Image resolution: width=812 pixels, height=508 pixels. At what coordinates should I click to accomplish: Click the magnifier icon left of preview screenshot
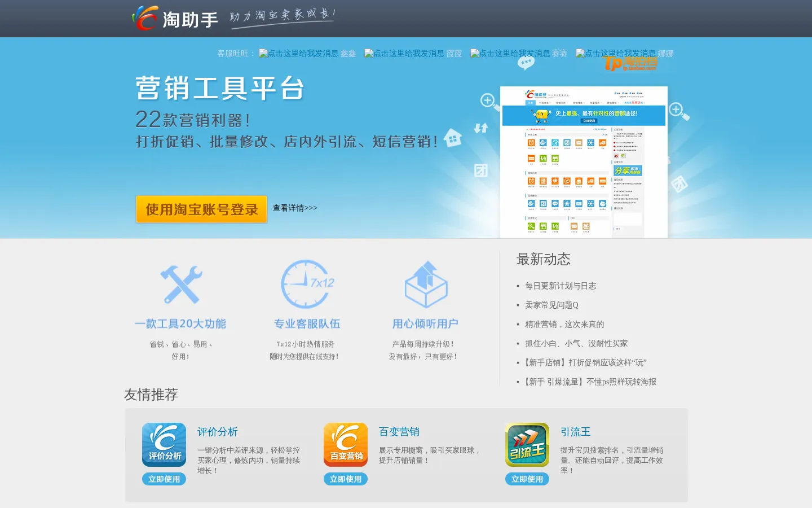(489, 102)
